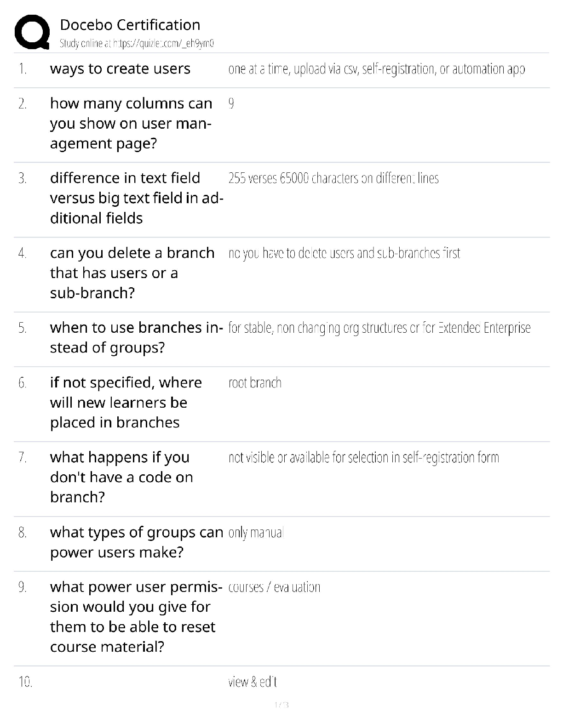Select the 'no you have to delete users' answer
Image resolution: width=563 pixels, height=728 pixels.
[x=344, y=253]
